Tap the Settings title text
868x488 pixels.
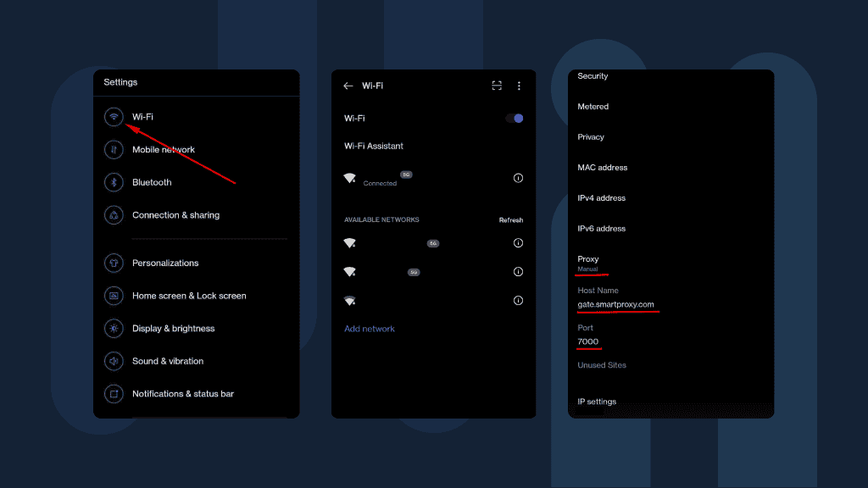tap(120, 82)
